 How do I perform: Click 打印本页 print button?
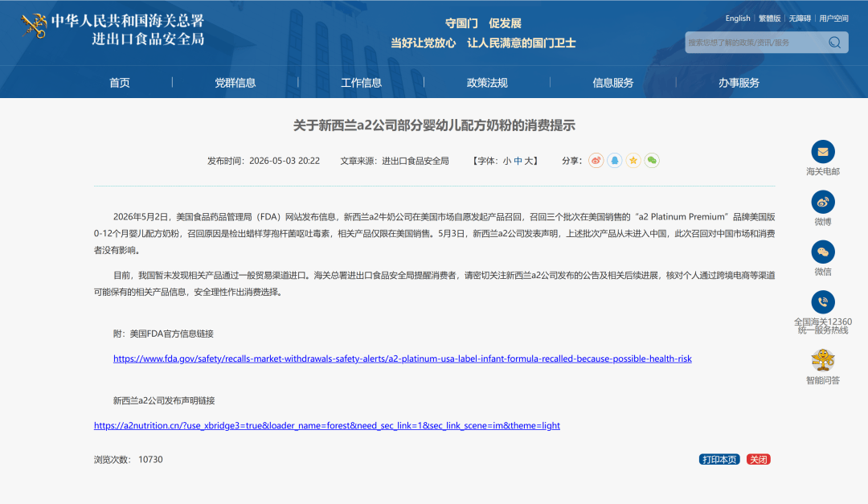(719, 459)
